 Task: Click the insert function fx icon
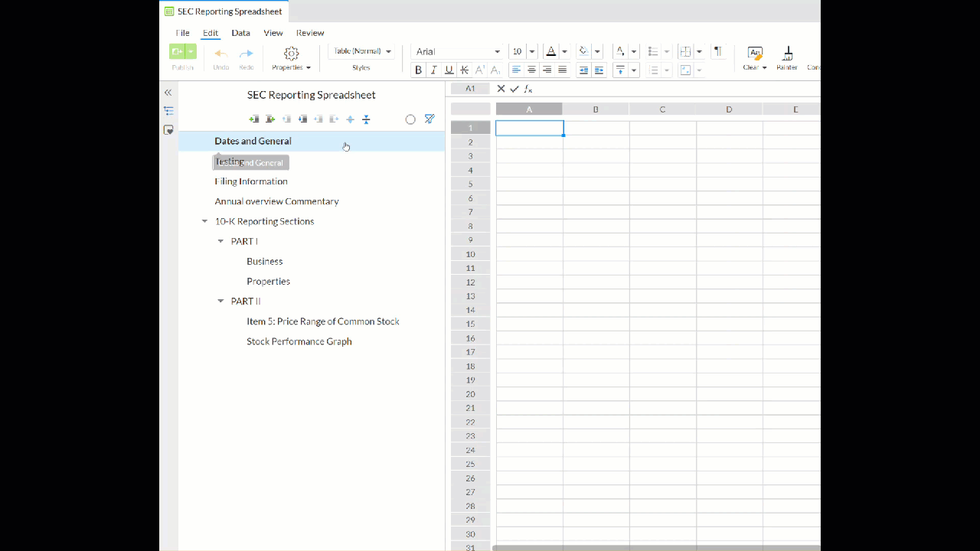click(x=528, y=89)
